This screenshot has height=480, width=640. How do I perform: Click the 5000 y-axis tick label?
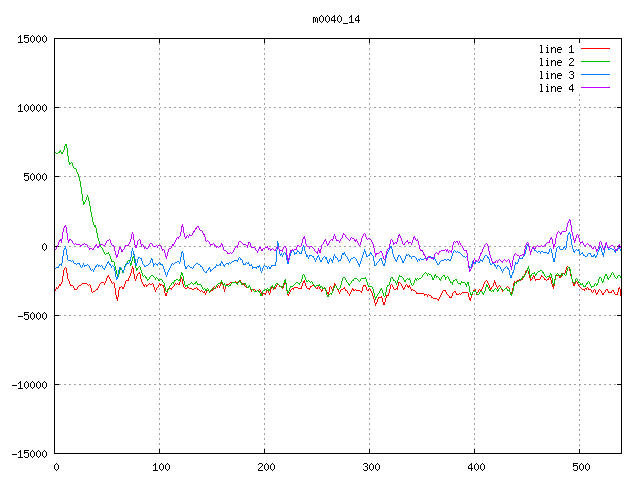click(34, 177)
